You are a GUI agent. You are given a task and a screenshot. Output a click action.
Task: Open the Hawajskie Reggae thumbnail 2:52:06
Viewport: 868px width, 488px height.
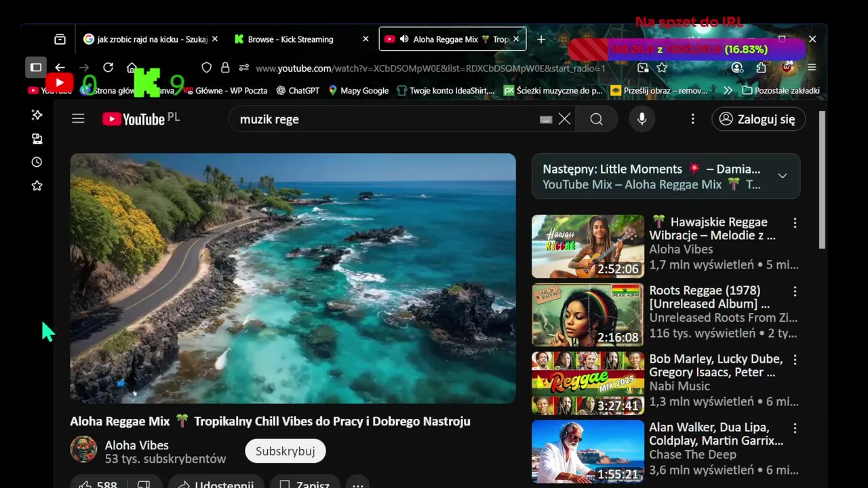pyautogui.click(x=588, y=247)
